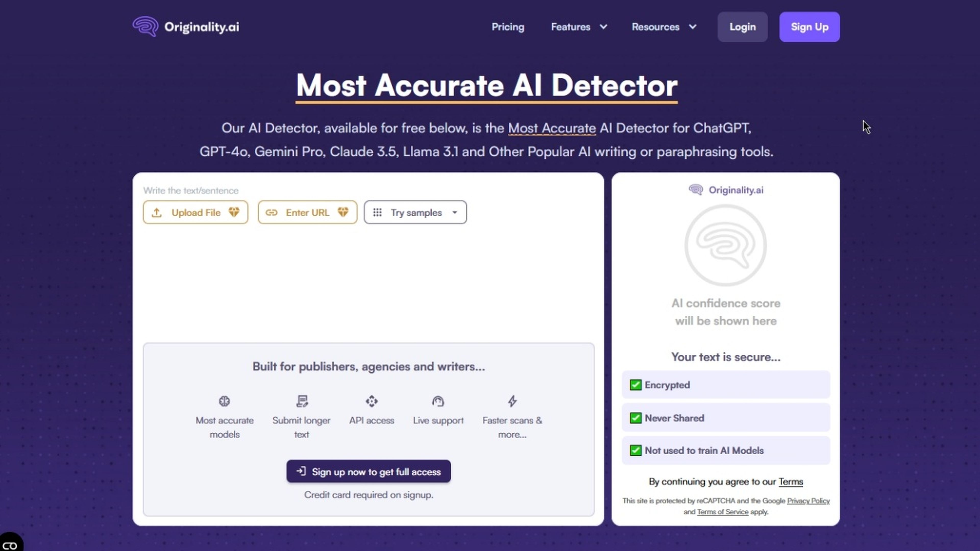Click the Faster scans lightning bolt icon
Screen dimensions: 980x551
pyautogui.click(x=512, y=401)
